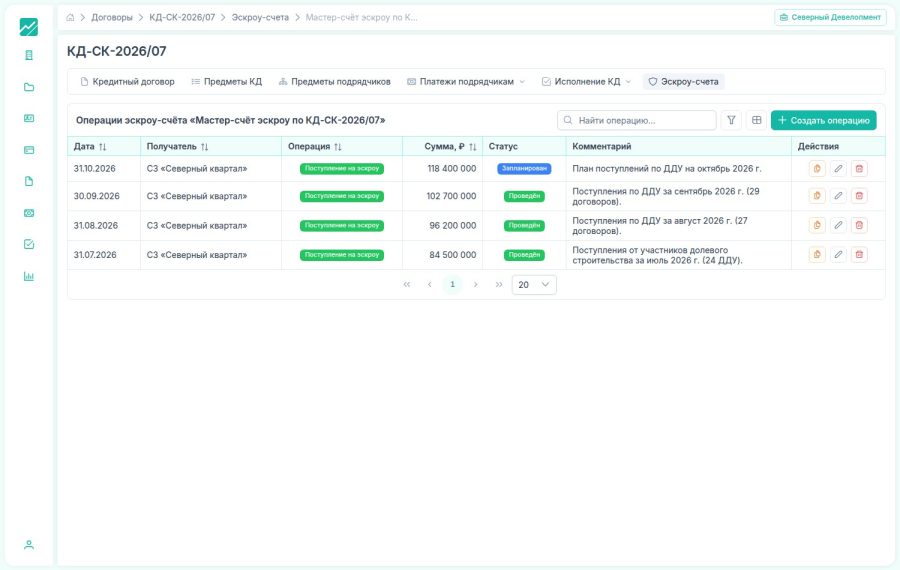
Task: Delete the 31.08.2026 operation row
Action: (859, 225)
